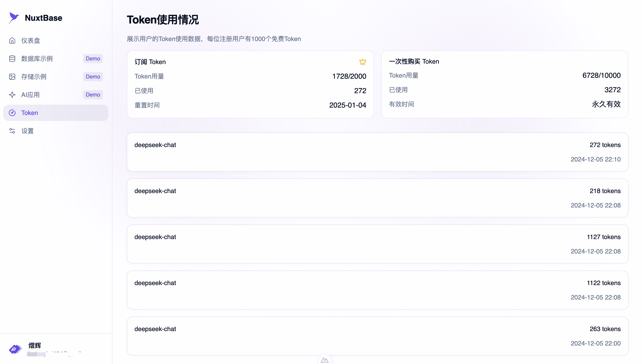Click the deepseek-chat record with 218 tokens
This screenshot has width=642, height=364.
(377, 198)
